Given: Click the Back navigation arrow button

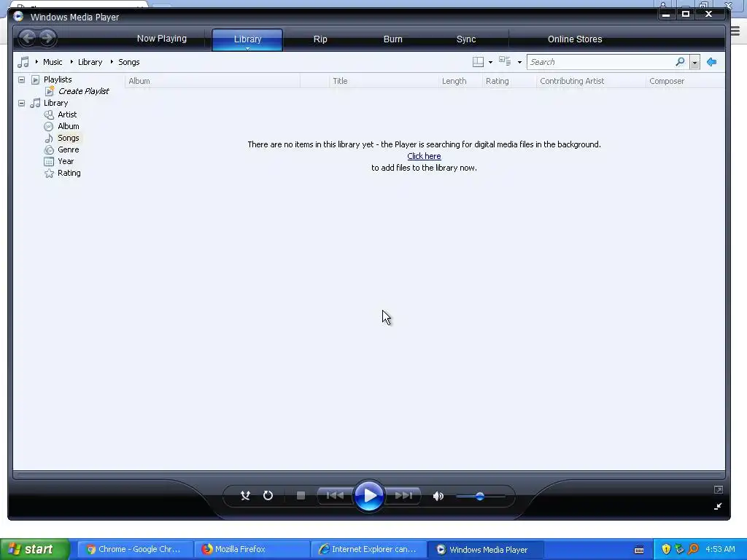Looking at the screenshot, I should (28, 38).
